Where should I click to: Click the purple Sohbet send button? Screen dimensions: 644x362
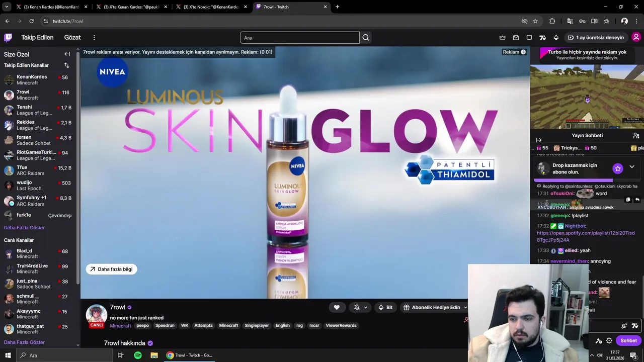click(x=628, y=340)
